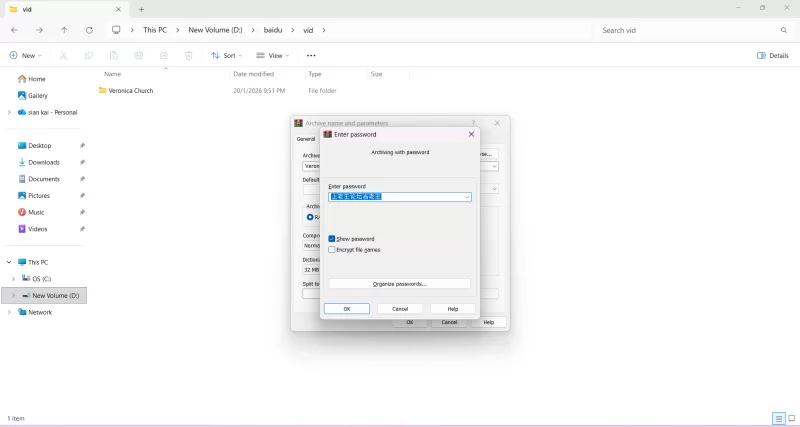Click the Back navigation arrow
The width and height of the screenshot is (800, 427).
pyautogui.click(x=14, y=30)
